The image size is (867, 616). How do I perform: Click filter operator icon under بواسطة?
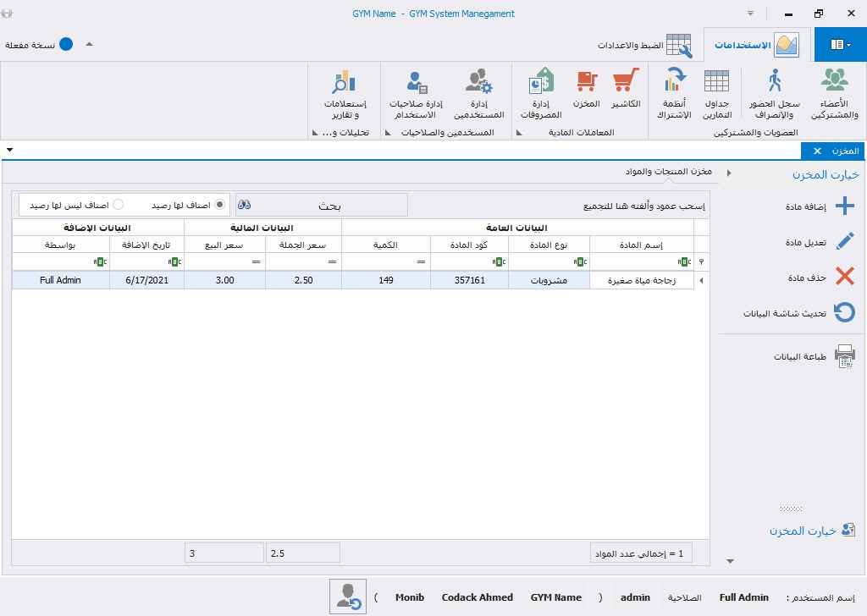click(100, 261)
